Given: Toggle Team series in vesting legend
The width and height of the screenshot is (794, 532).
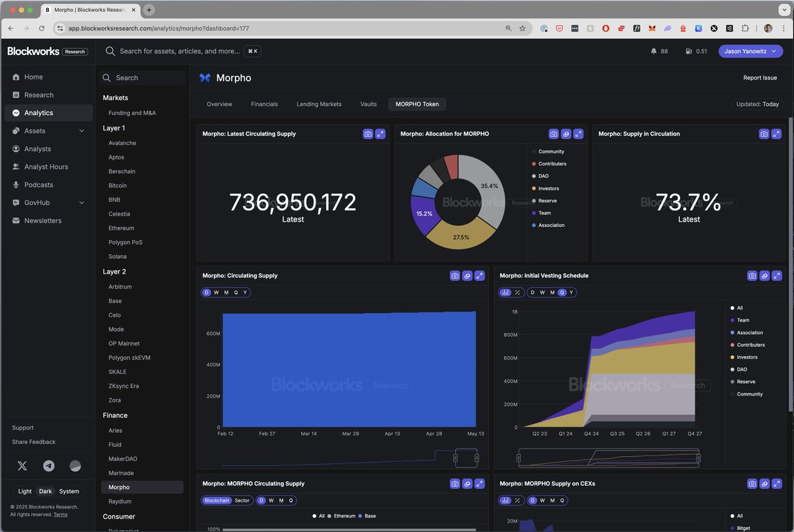Looking at the screenshot, I should pyautogui.click(x=740, y=320).
